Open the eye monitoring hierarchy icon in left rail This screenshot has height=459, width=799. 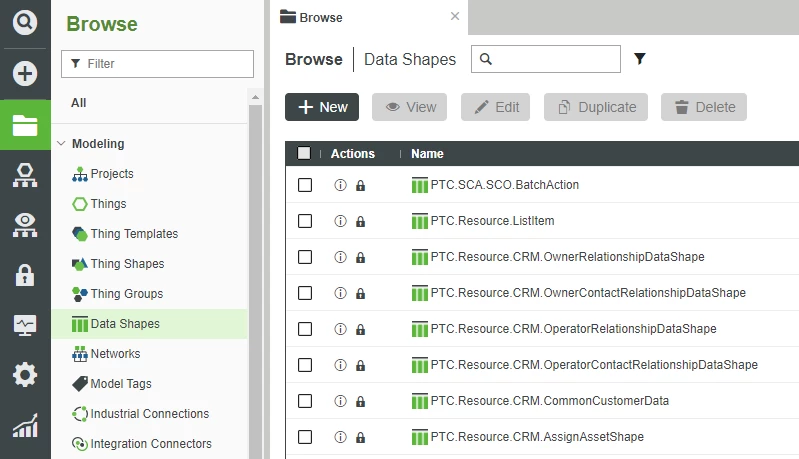pos(24,225)
